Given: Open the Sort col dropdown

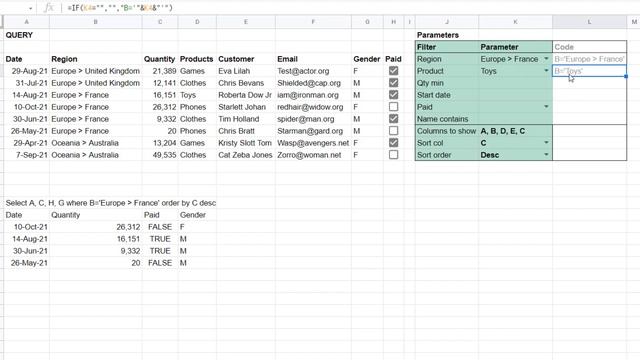Looking at the screenshot, I should pyautogui.click(x=546, y=143).
